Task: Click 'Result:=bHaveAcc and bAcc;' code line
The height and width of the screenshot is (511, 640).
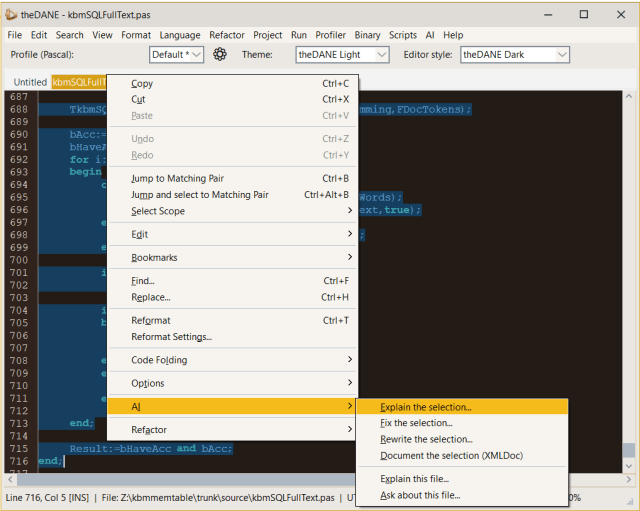Action: [x=151, y=449]
